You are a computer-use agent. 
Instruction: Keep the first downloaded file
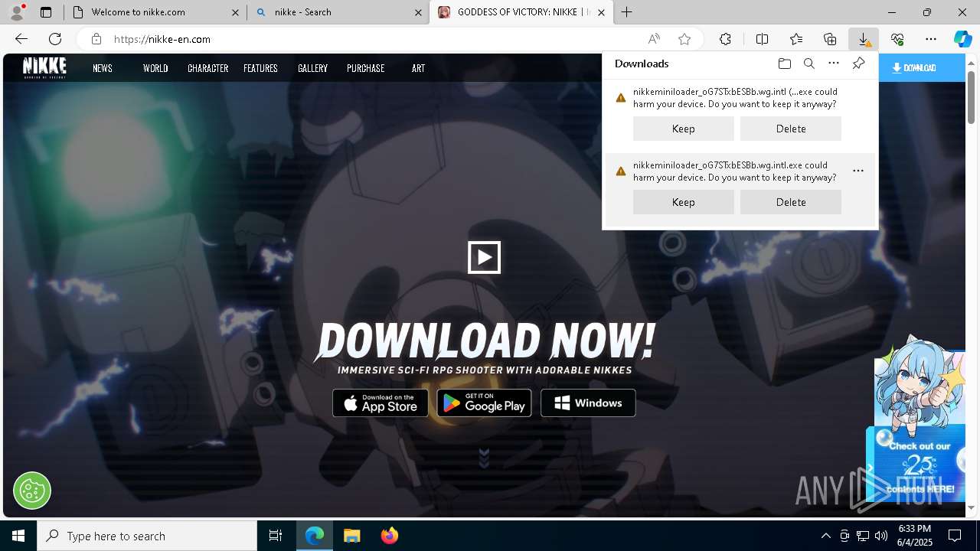coord(683,129)
